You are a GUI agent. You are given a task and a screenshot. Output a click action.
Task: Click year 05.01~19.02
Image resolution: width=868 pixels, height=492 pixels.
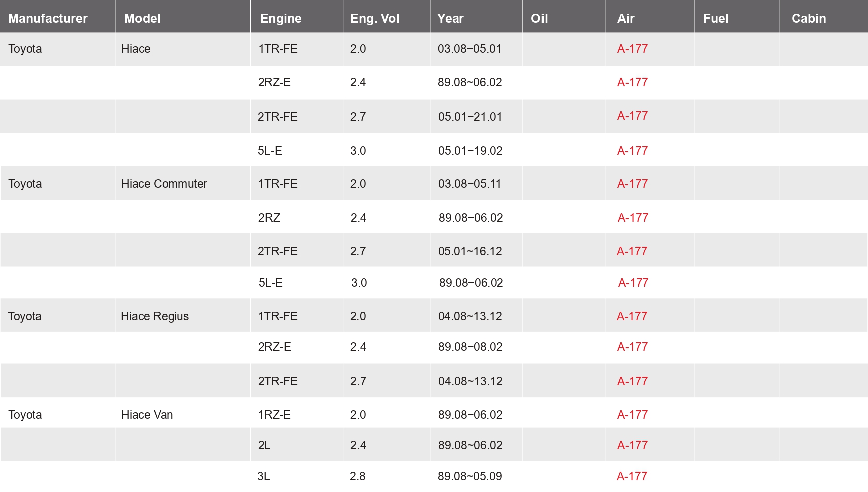click(x=470, y=151)
